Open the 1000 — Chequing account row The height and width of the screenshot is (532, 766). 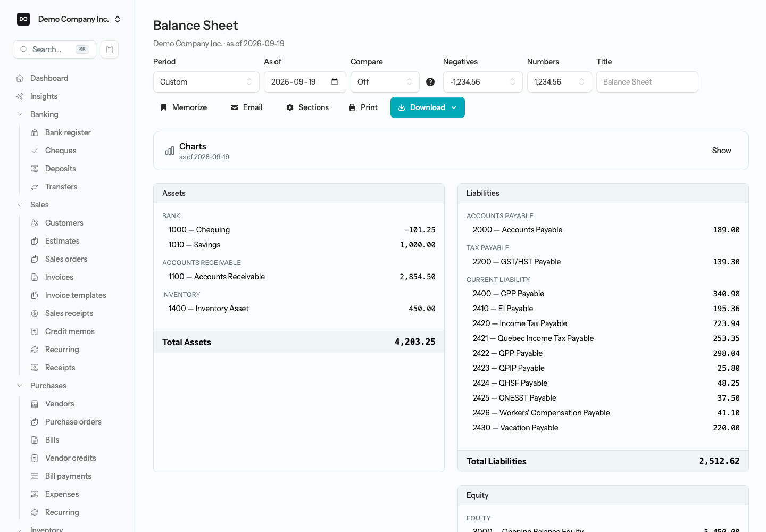pyautogui.click(x=299, y=230)
